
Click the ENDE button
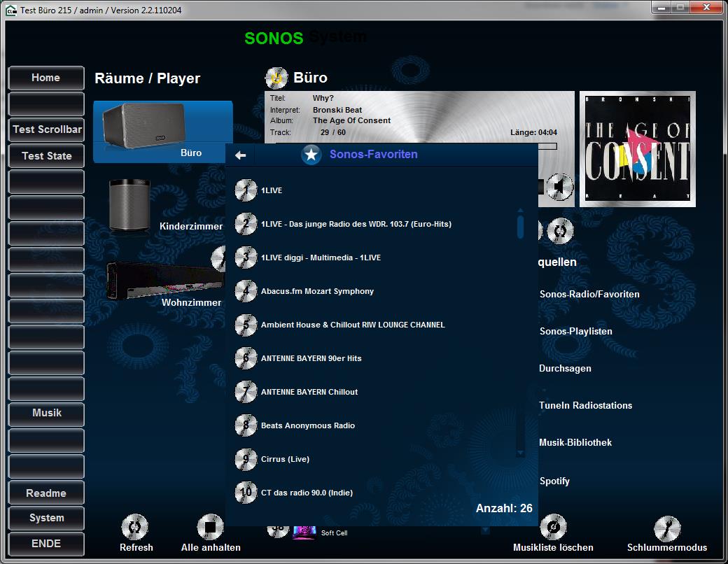pyautogui.click(x=46, y=544)
